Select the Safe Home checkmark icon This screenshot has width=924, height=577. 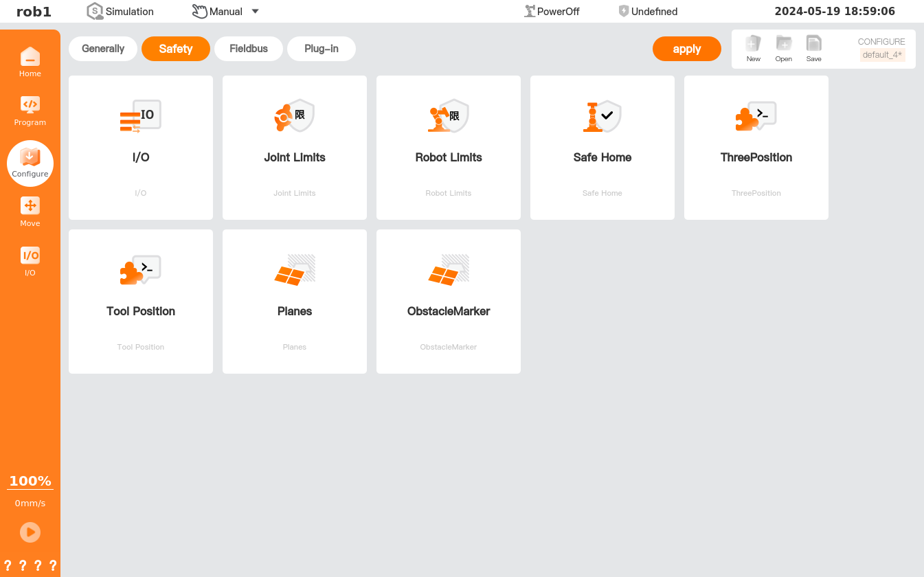[x=602, y=116]
